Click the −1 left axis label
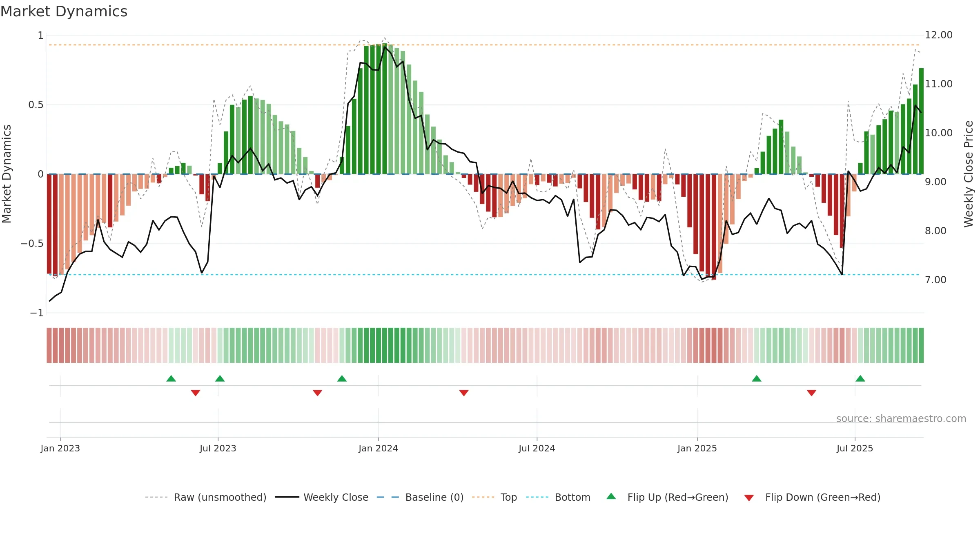 (x=37, y=313)
